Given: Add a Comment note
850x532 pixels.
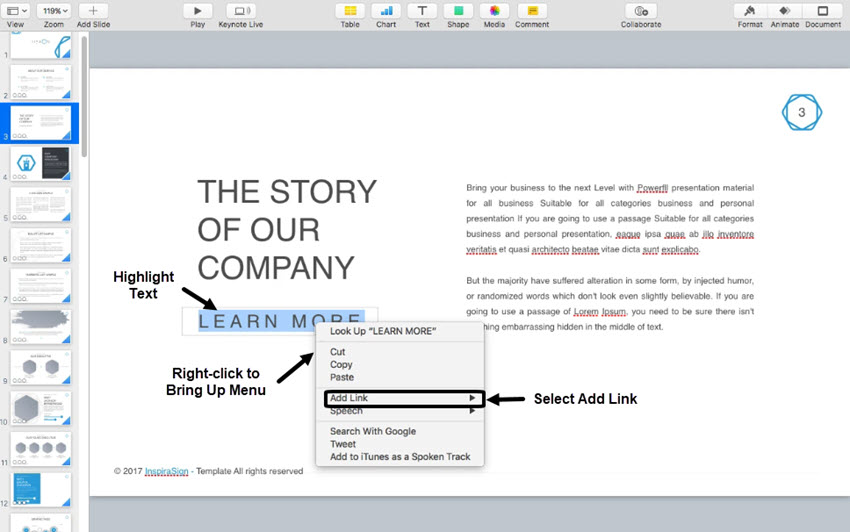Looking at the screenshot, I should click(x=532, y=11).
